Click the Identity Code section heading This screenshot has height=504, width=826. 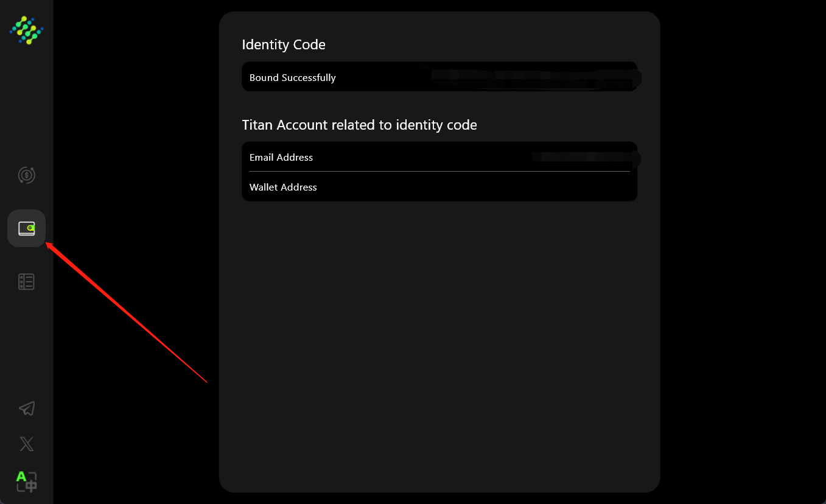(284, 44)
